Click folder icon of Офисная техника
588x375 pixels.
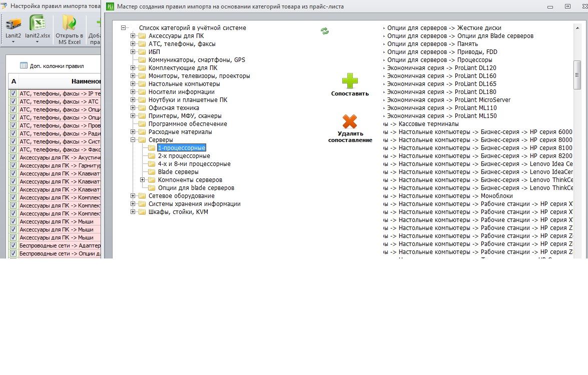pos(142,108)
